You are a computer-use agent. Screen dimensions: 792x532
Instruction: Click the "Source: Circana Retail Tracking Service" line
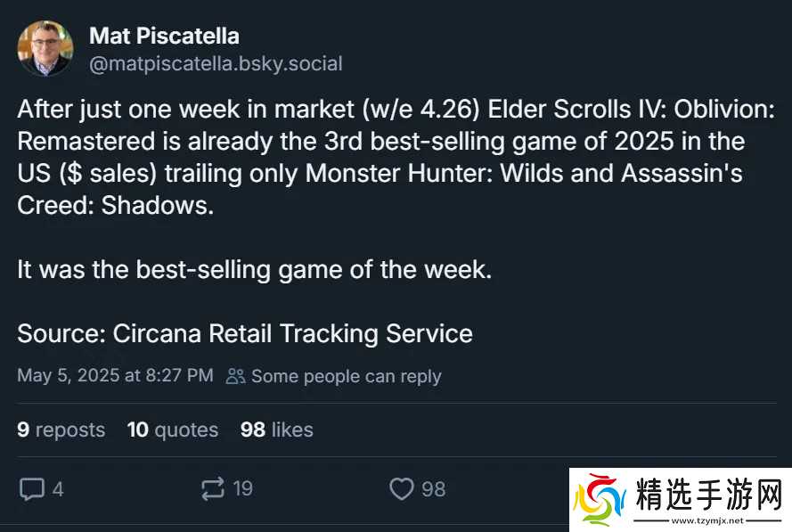click(x=245, y=333)
